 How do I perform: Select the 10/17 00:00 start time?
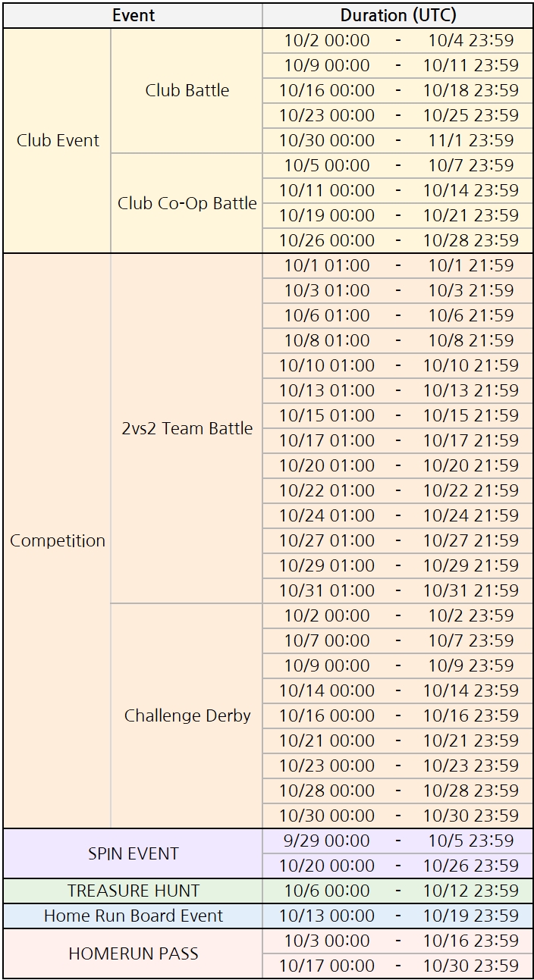(x=327, y=966)
